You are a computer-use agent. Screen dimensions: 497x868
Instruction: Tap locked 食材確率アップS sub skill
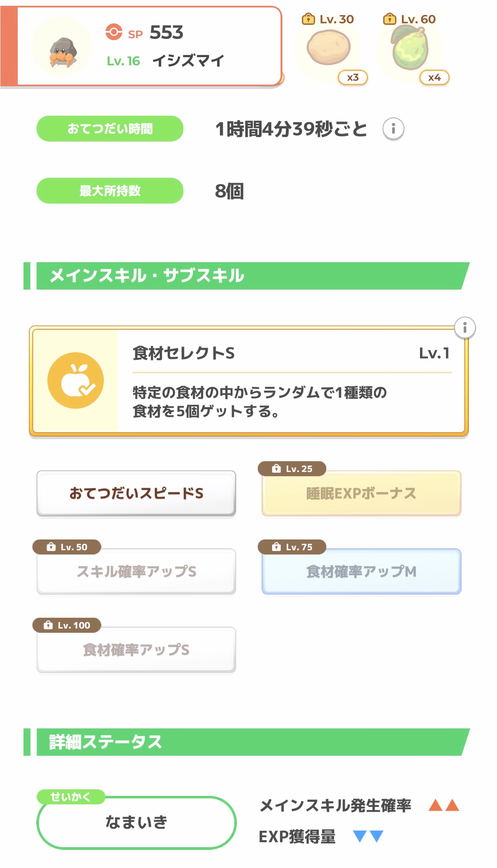coord(136,650)
